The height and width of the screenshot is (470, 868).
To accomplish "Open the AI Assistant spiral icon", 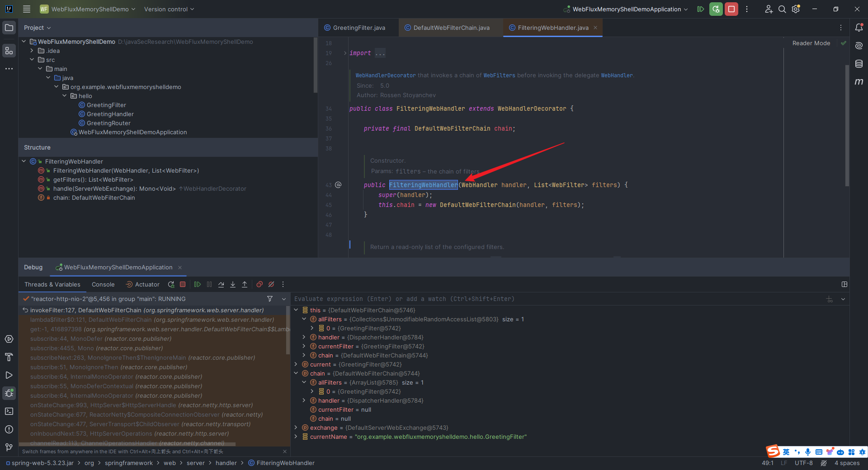I will click(859, 46).
